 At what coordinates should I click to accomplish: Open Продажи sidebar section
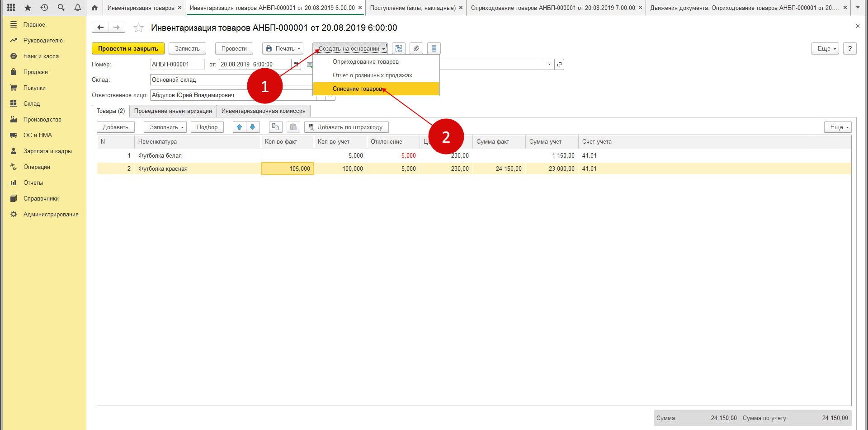pyautogui.click(x=44, y=72)
